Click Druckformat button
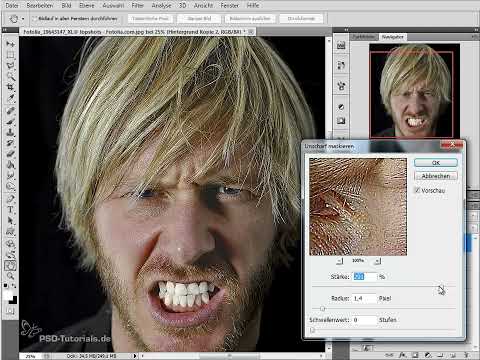This screenshot has width=480, height=360. 301,19
